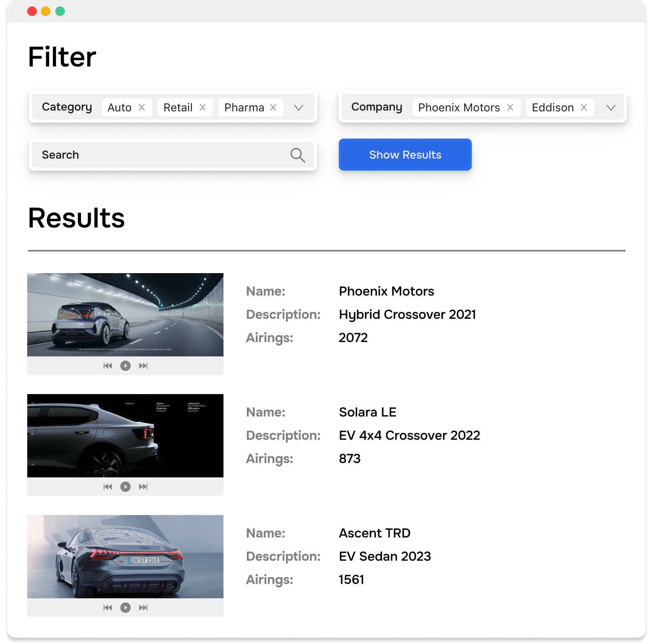The width and height of the screenshot is (656, 644).
Task: Remove the Auto category filter
Action: click(142, 107)
